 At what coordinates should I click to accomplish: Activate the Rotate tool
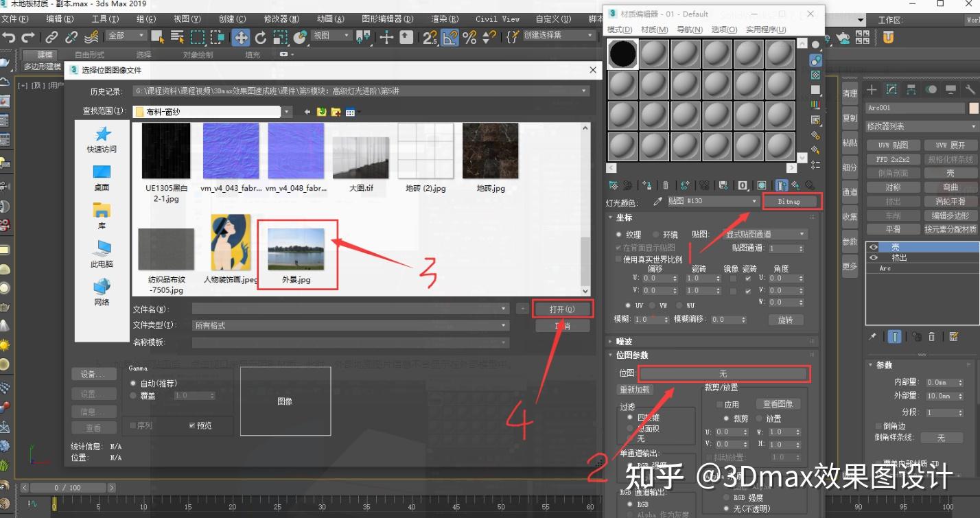click(x=261, y=38)
